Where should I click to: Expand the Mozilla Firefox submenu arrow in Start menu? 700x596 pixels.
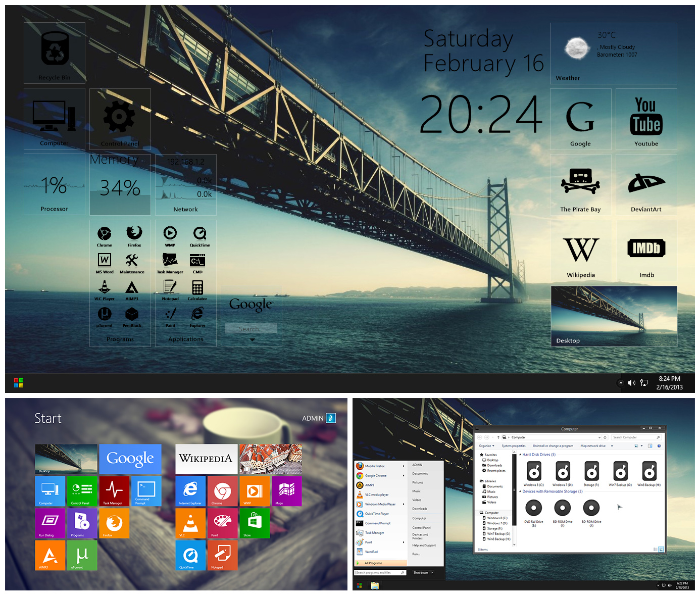pos(404,466)
